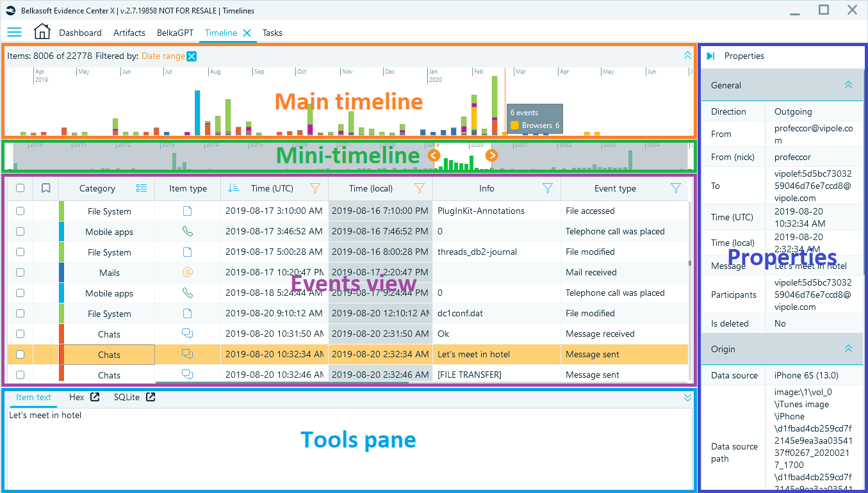This screenshot has width=868, height=493.
Task: Shift mini-timeline window right with orange arrow
Action: (x=491, y=155)
